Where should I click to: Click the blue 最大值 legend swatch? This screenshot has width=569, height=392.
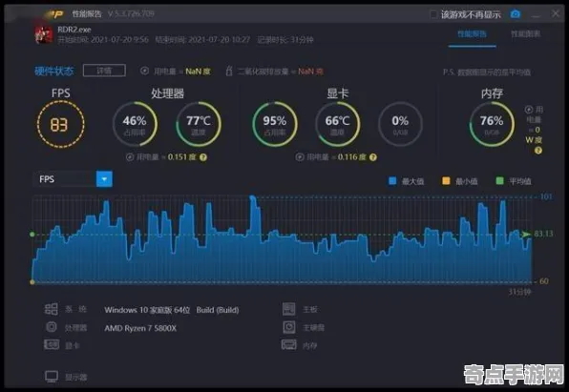tap(392, 180)
